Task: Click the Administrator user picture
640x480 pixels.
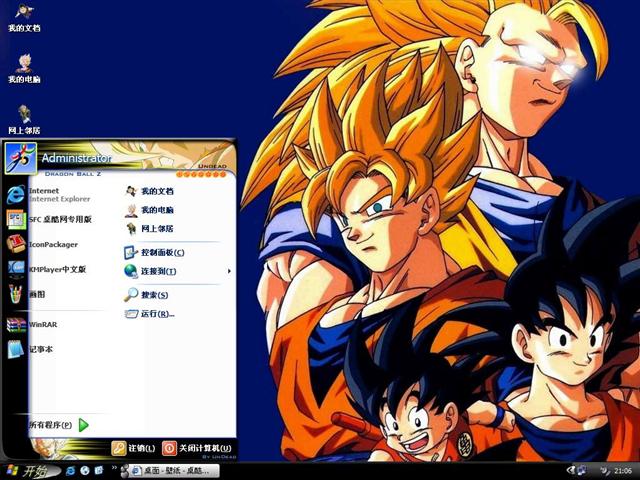Action: point(20,158)
